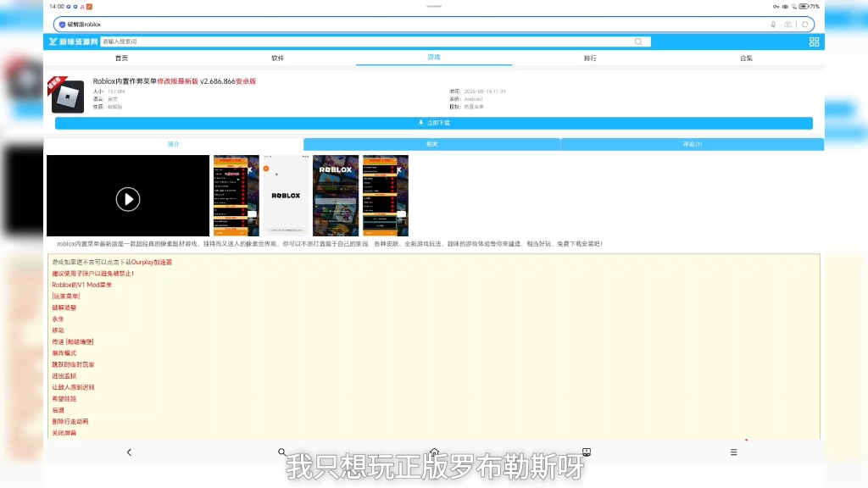Tap the 删除行走动画 line
This screenshot has width=868, height=488.
click(70, 422)
